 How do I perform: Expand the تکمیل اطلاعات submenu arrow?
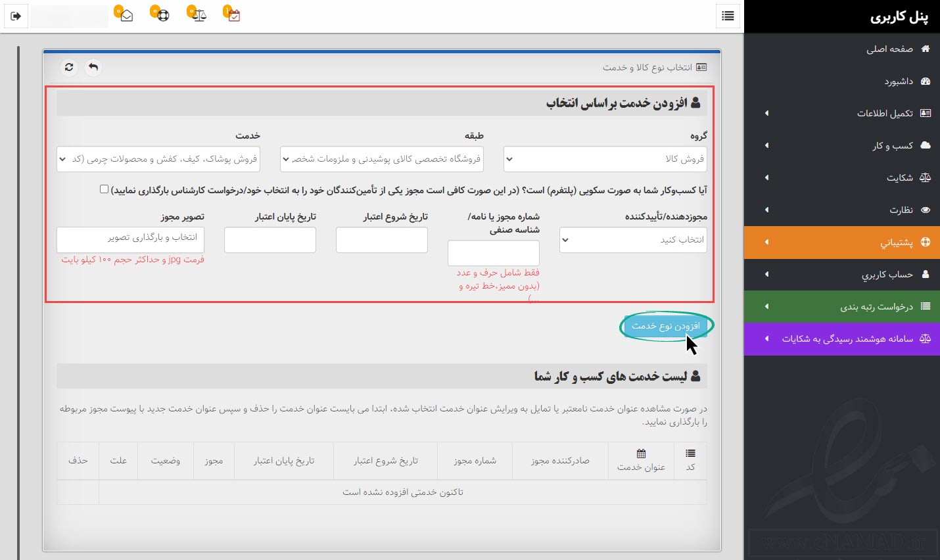coord(766,113)
